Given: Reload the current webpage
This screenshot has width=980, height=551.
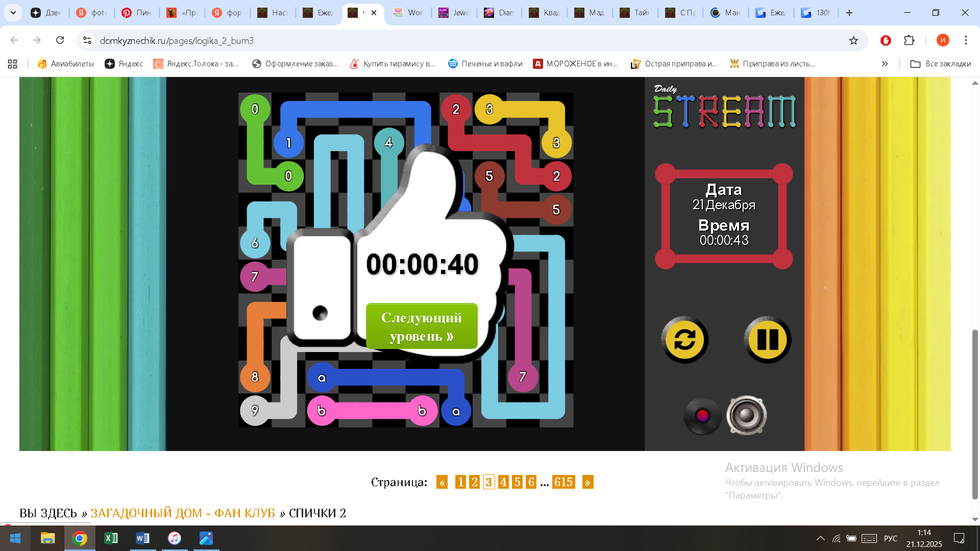Looking at the screenshot, I should click(x=60, y=40).
